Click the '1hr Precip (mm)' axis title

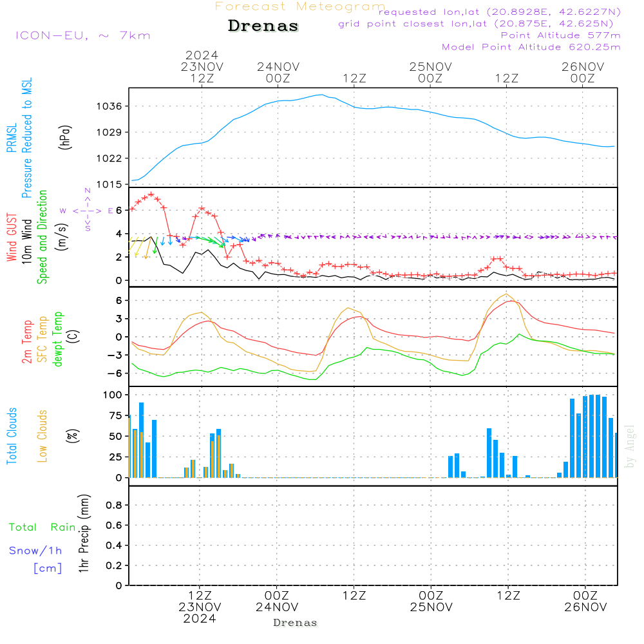pos(84,533)
